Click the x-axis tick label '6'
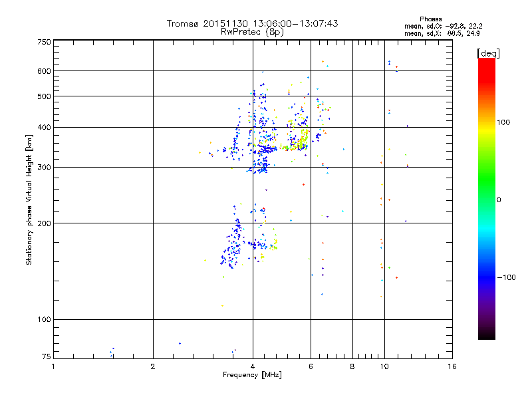The height and width of the screenshot is (399, 532). (x=311, y=366)
